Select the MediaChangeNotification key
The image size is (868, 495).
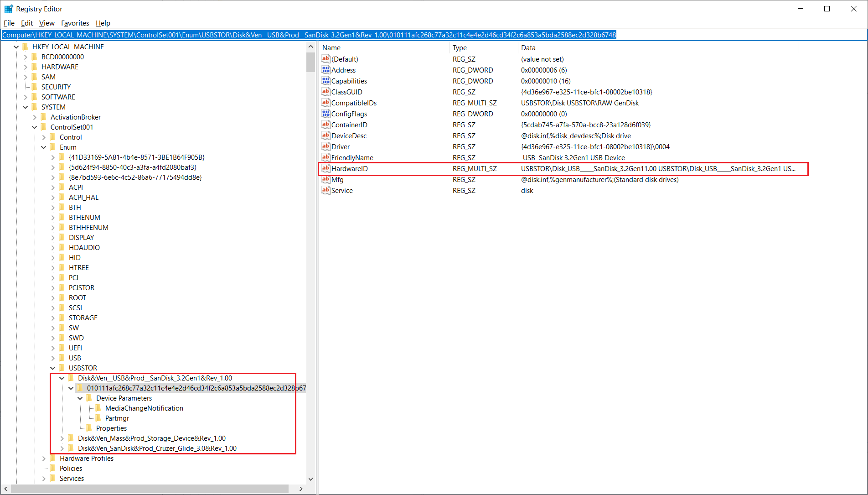144,408
